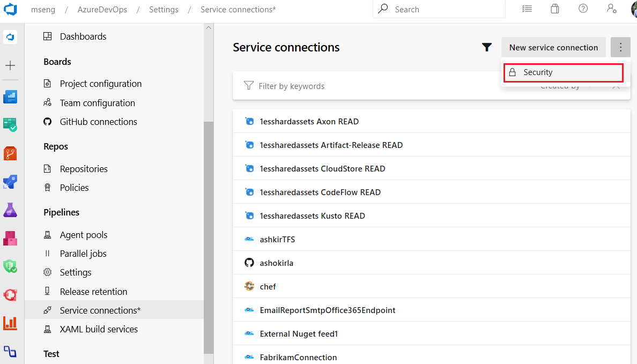Viewport: 637px width, 364px height.
Task: Open Pipelines rocket icon in left rail
Action: 10,182
